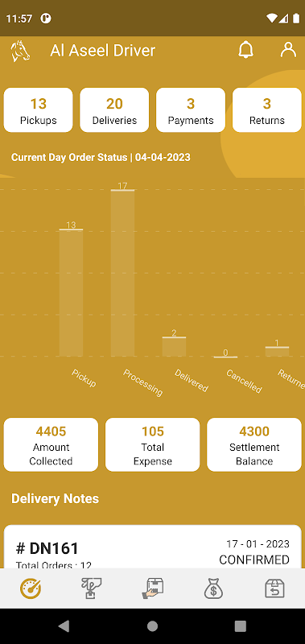Open the payments money bag icon

(213, 588)
